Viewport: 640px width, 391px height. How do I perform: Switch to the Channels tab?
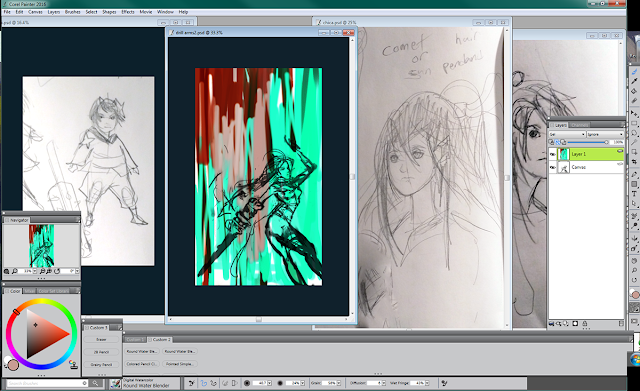579,125
